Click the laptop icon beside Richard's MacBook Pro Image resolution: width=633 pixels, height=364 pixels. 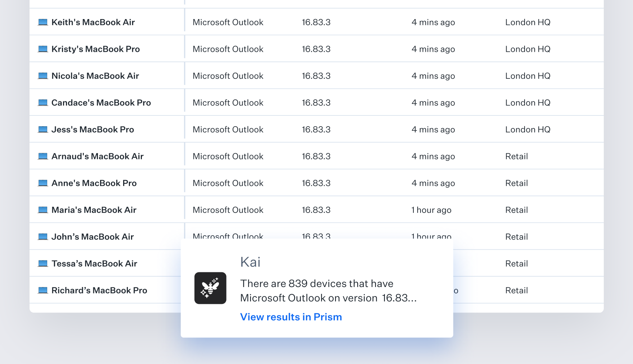click(x=43, y=290)
